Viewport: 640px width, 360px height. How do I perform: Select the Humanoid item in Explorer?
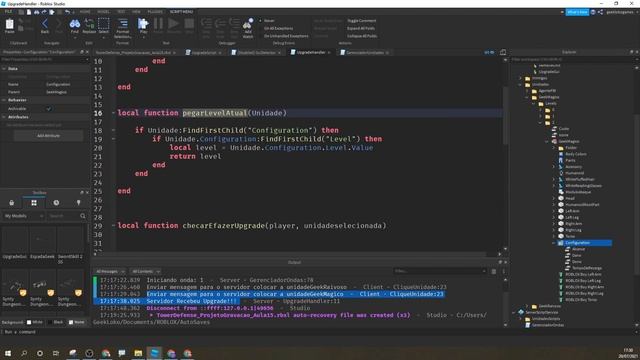574,173
